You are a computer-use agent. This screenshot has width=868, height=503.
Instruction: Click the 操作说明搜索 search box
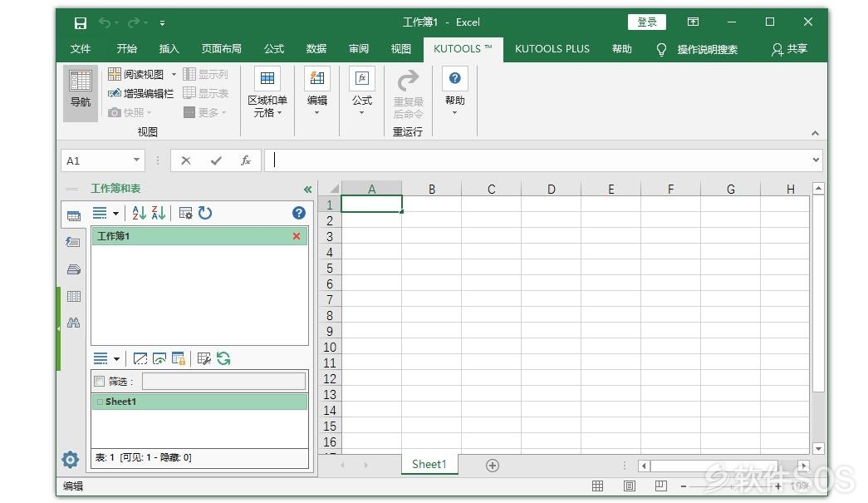707,49
